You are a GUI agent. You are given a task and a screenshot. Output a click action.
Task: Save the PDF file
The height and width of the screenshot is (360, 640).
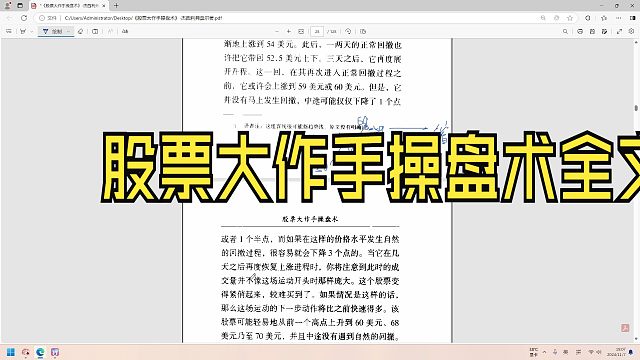point(592,31)
